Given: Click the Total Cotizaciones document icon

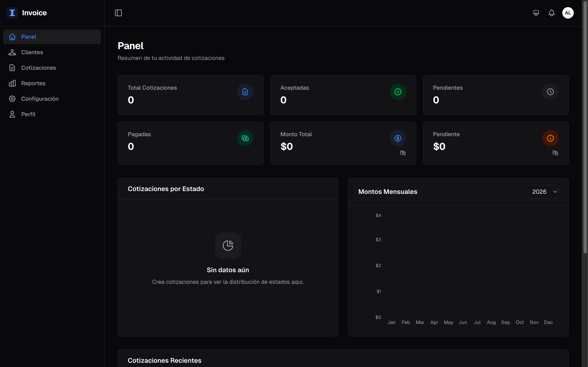Looking at the screenshot, I should [245, 92].
